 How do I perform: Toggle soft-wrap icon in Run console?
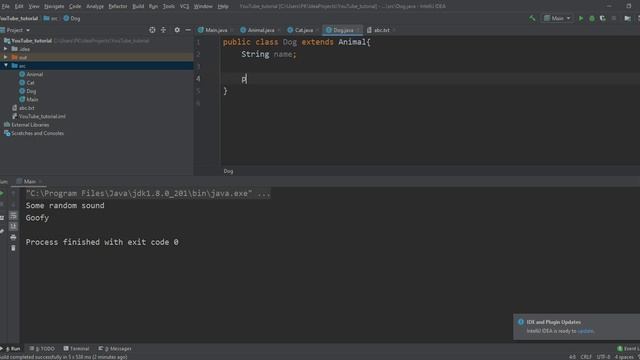(x=13, y=216)
